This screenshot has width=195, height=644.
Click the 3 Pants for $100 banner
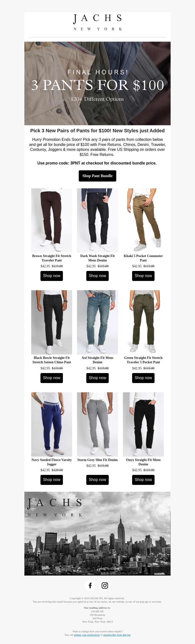[97, 83]
